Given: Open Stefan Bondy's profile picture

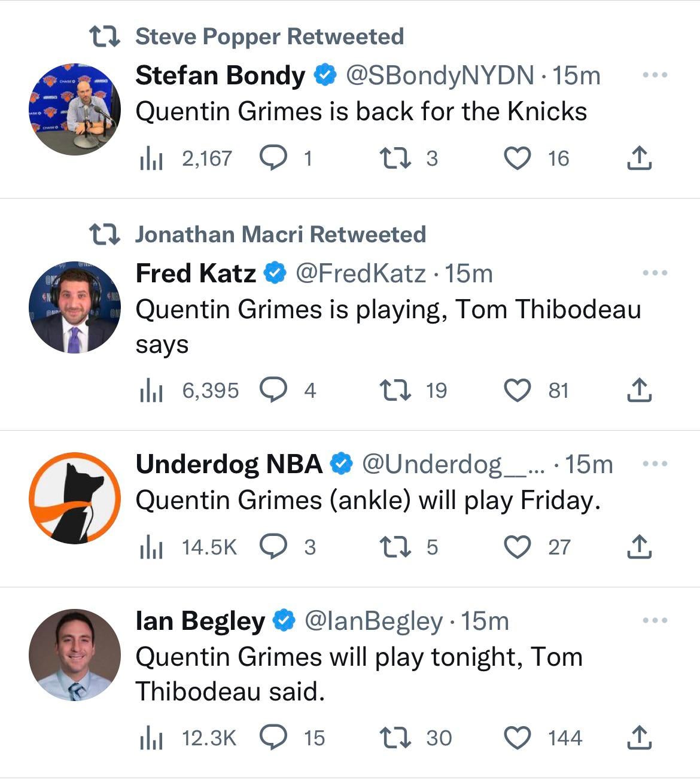Looking at the screenshot, I should [75, 109].
